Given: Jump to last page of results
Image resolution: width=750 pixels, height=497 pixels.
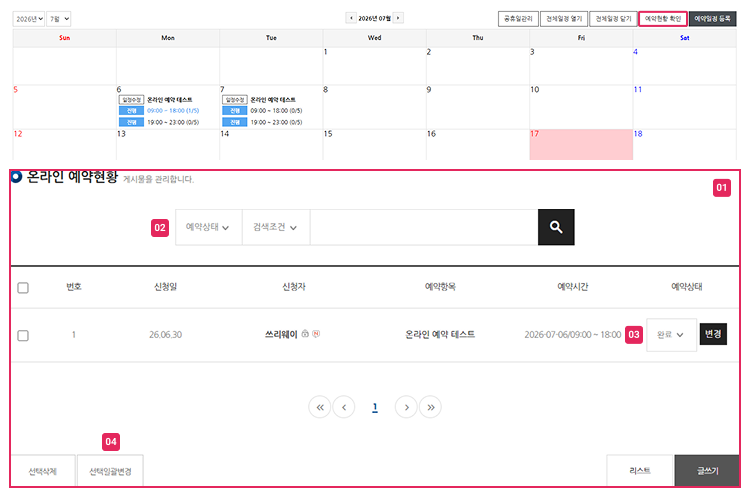Looking at the screenshot, I should click(430, 407).
